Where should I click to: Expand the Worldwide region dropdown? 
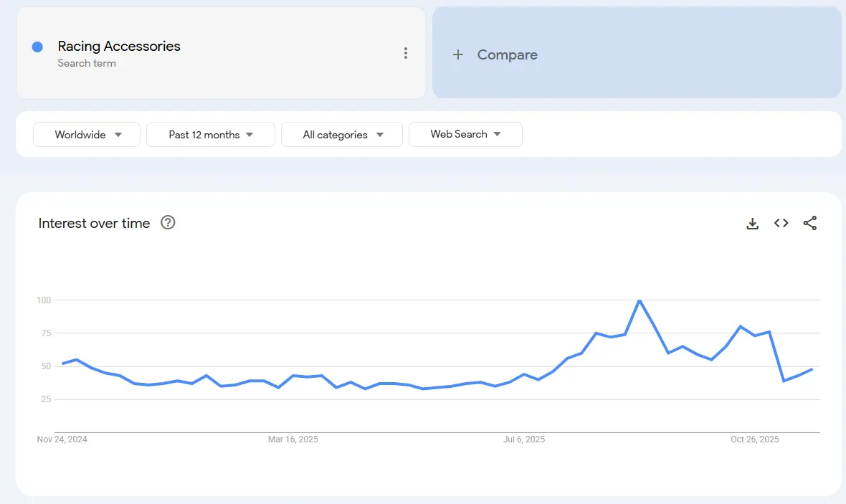tap(87, 135)
